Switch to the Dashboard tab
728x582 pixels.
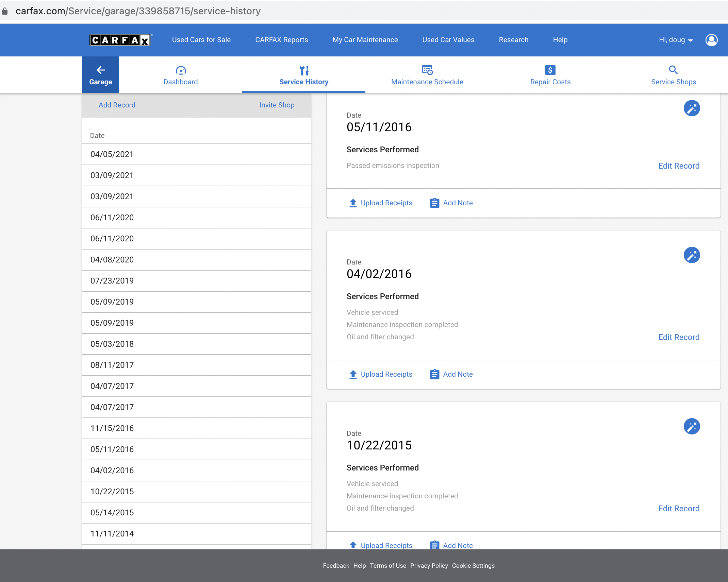click(x=181, y=75)
